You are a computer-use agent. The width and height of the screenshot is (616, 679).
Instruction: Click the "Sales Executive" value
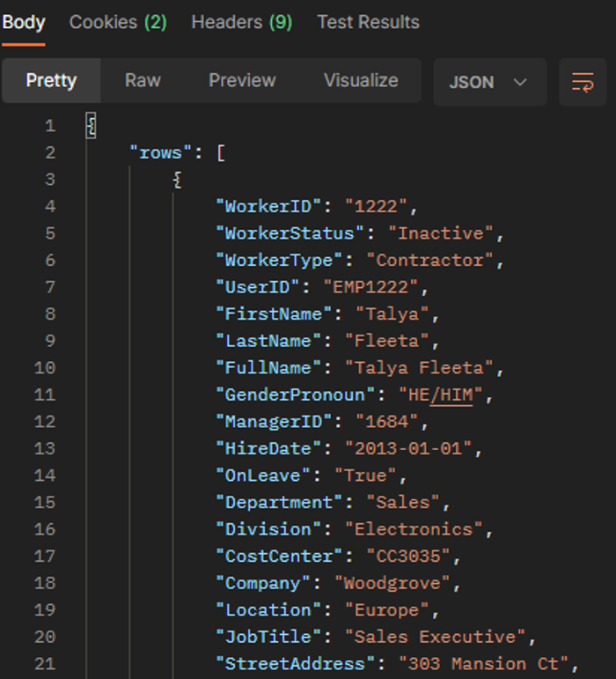[436, 637]
